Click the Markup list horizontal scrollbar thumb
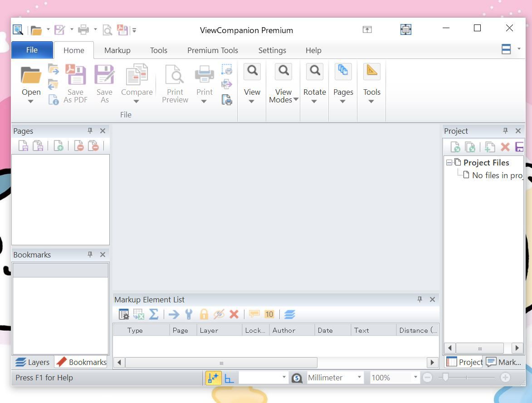 tap(221, 363)
